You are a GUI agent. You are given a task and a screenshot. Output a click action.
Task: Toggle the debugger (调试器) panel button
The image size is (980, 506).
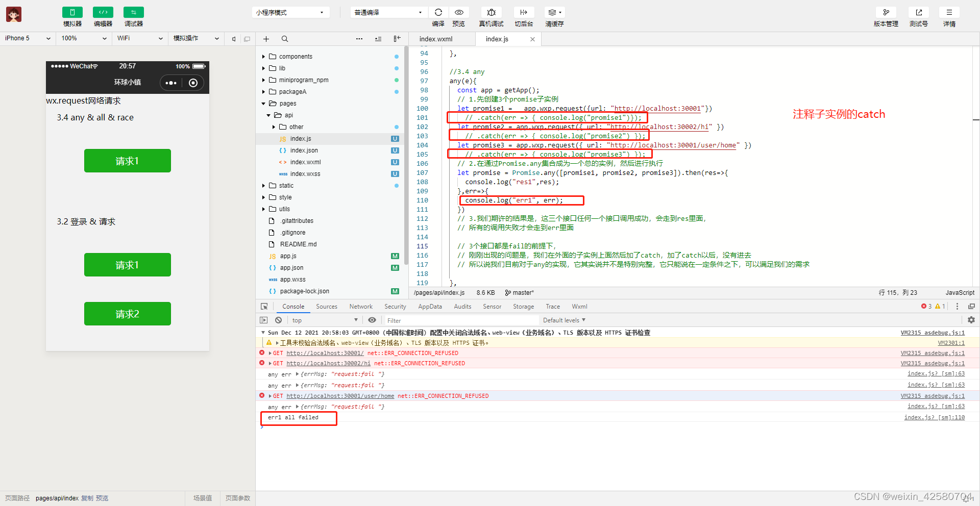134,12
